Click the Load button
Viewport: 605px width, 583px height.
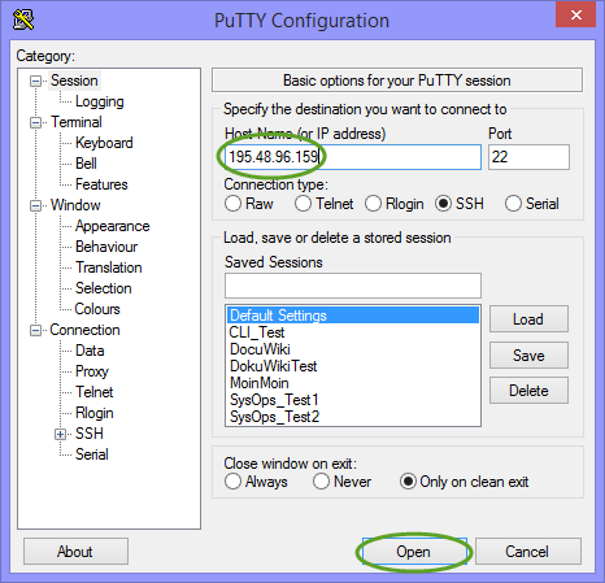click(x=529, y=319)
